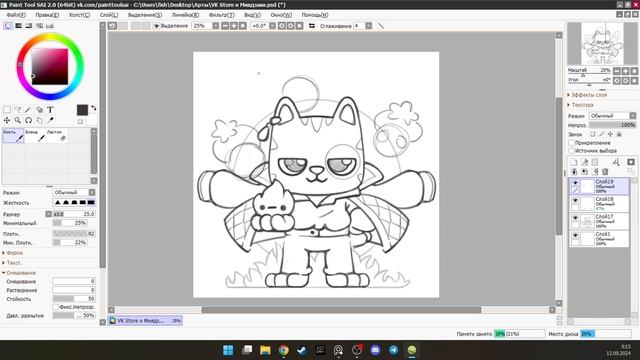Enable the Источник выбора checkbox
This screenshot has width=640, height=360.
pos(571,151)
